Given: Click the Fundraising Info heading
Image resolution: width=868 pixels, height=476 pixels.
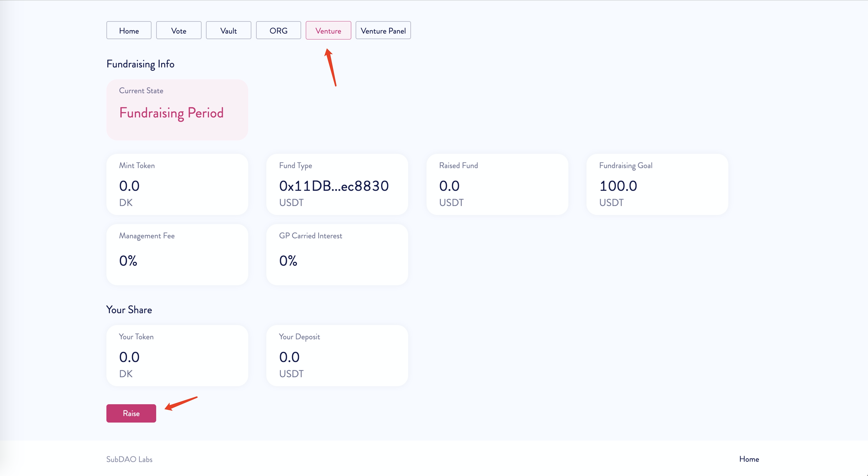Looking at the screenshot, I should point(140,64).
